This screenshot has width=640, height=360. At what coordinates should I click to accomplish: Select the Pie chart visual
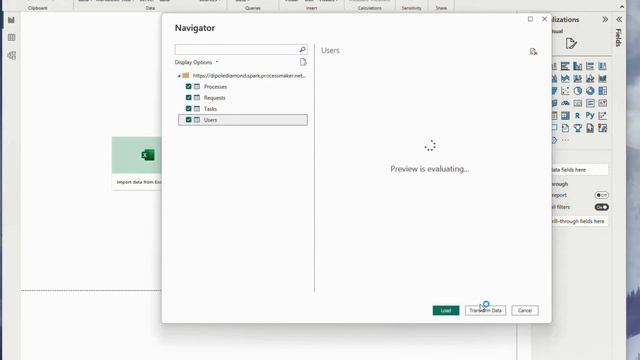(x=578, y=91)
